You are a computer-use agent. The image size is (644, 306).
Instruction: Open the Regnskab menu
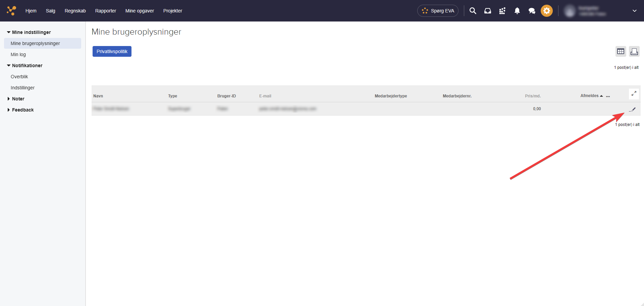click(x=75, y=11)
